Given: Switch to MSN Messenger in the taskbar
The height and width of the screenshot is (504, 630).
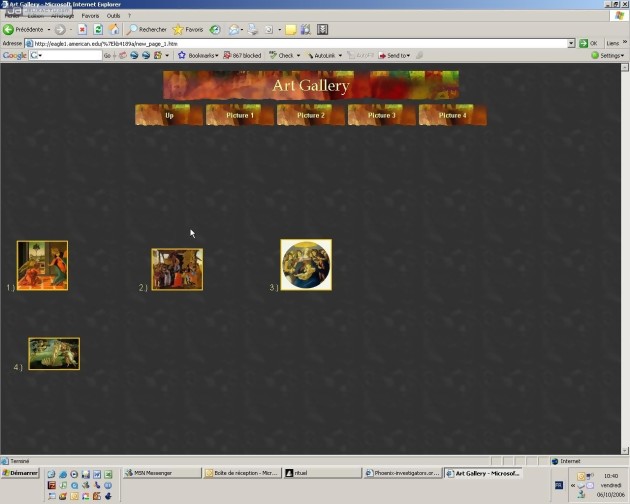Looking at the screenshot, I should [160, 473].
